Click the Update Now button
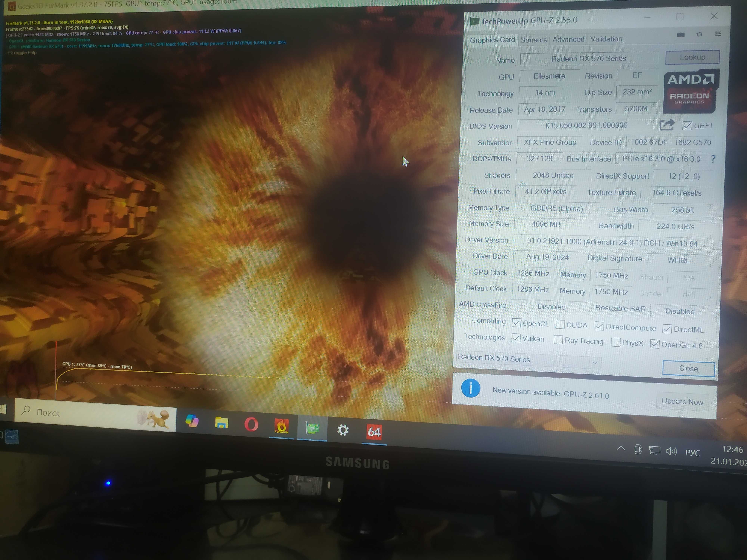 (682, 401)
